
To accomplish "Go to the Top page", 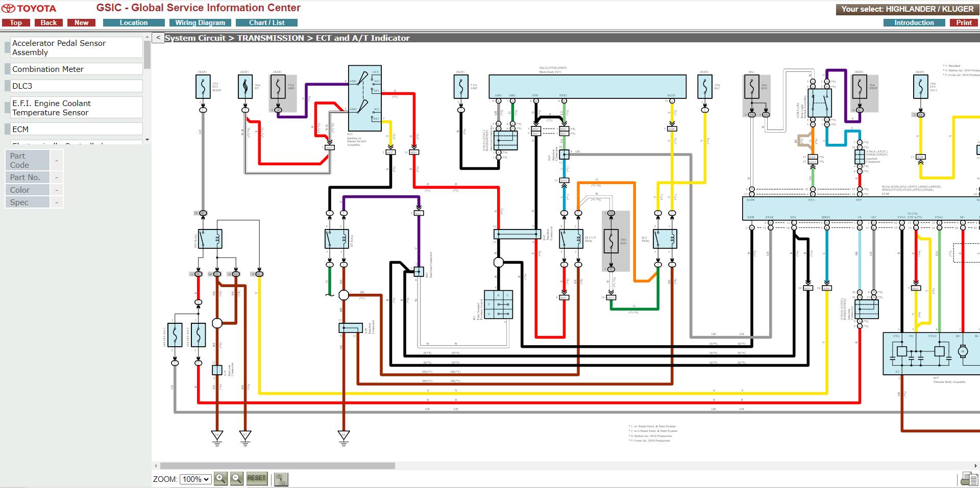I will [x=16, y=22].
